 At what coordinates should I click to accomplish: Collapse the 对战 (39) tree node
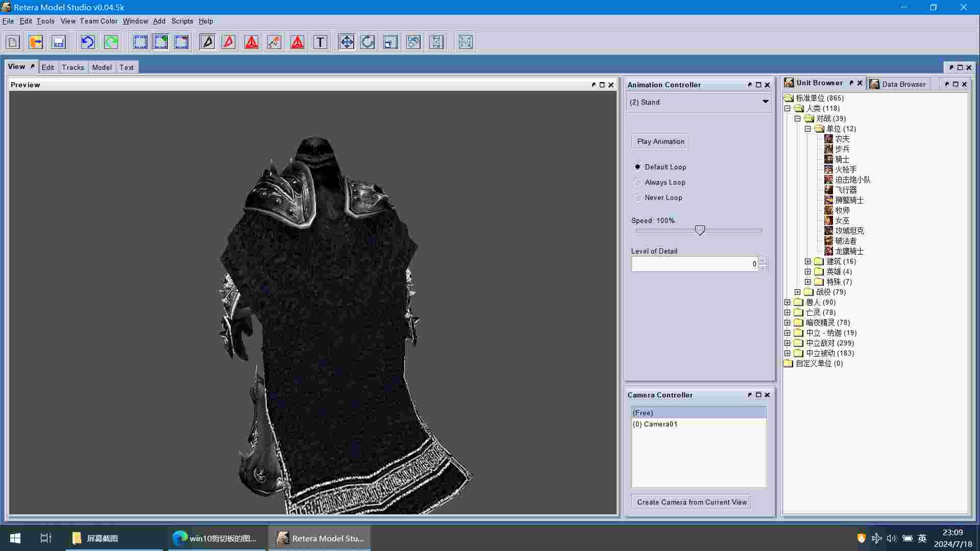click(798, 118)
